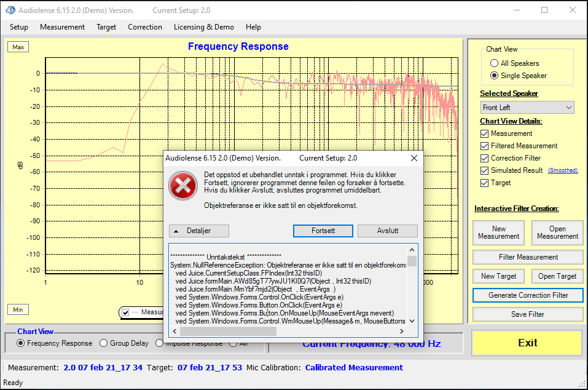Click the Calibrated Measurement status text

coord(354,367)
